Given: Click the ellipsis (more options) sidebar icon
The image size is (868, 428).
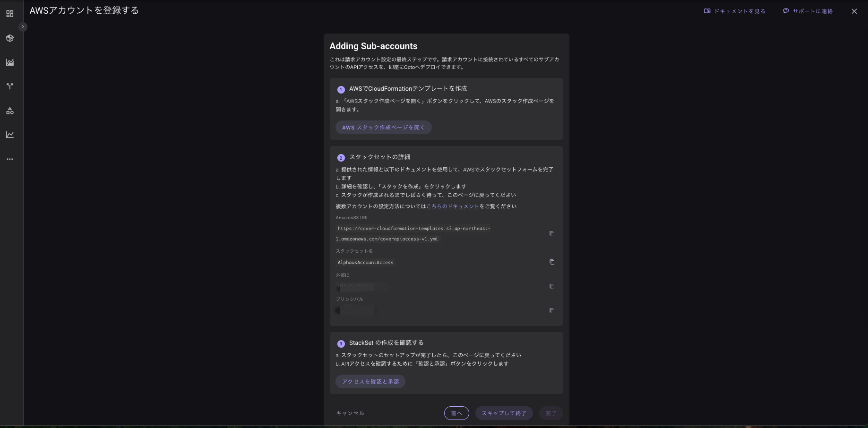Looking at the screenshot, I should [9, 159].
